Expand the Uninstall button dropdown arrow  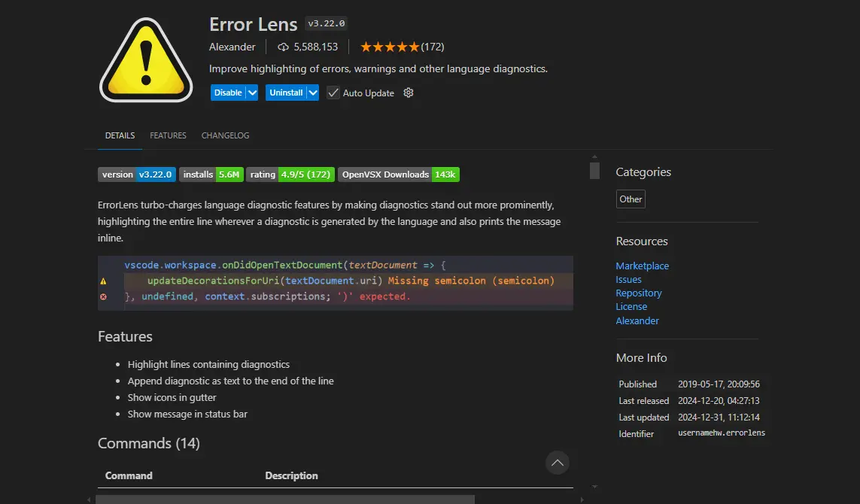[313, 93]
